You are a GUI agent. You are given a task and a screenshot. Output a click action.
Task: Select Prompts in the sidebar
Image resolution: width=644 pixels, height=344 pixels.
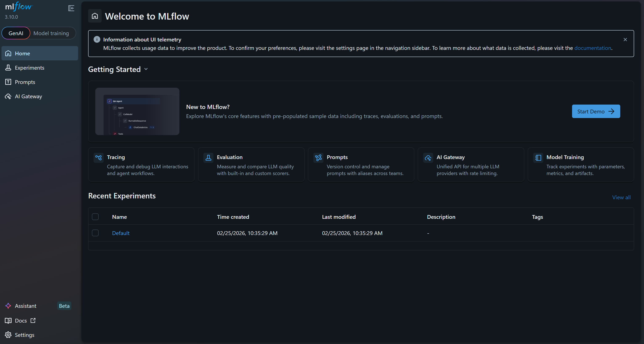pos(25,82)
